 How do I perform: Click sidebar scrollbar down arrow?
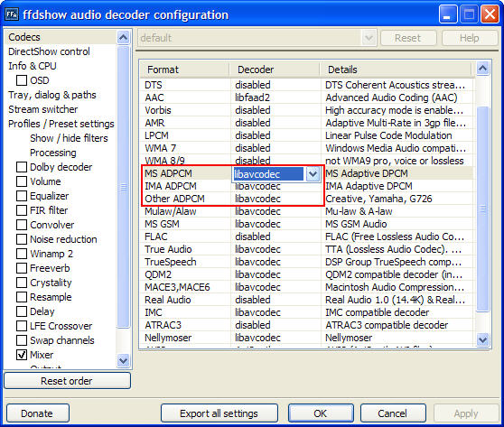[x=124, y=360]
